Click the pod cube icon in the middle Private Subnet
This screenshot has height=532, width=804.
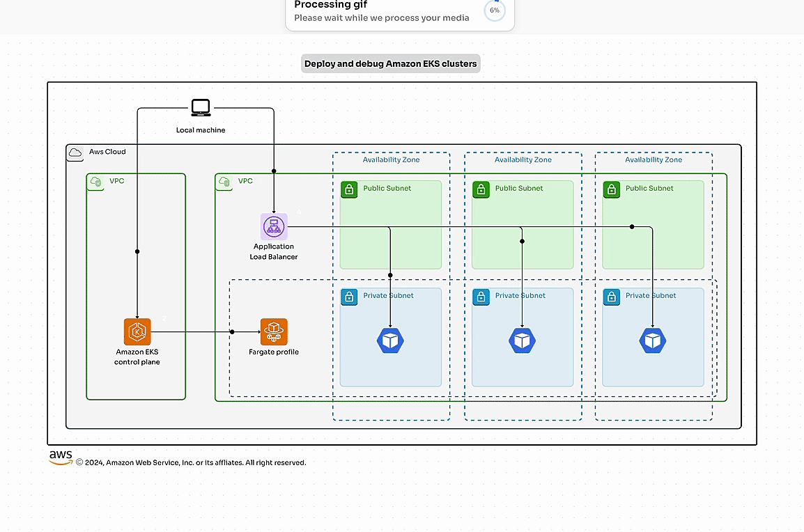coord(522,341)
